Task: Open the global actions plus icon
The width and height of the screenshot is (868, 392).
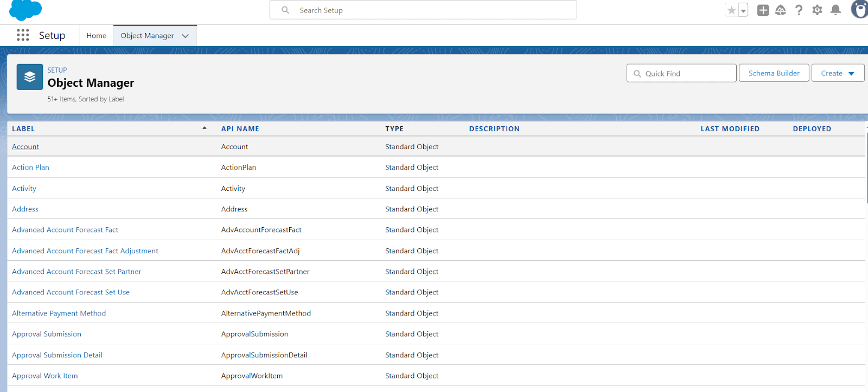Action: [763, 10]
